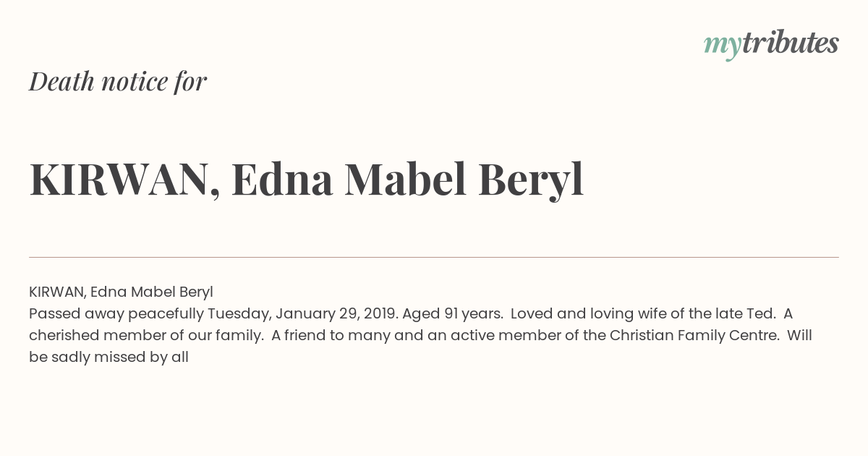Click "Edna" in the large title
Viewport: 868px width, 456px height.
point(282,180)
